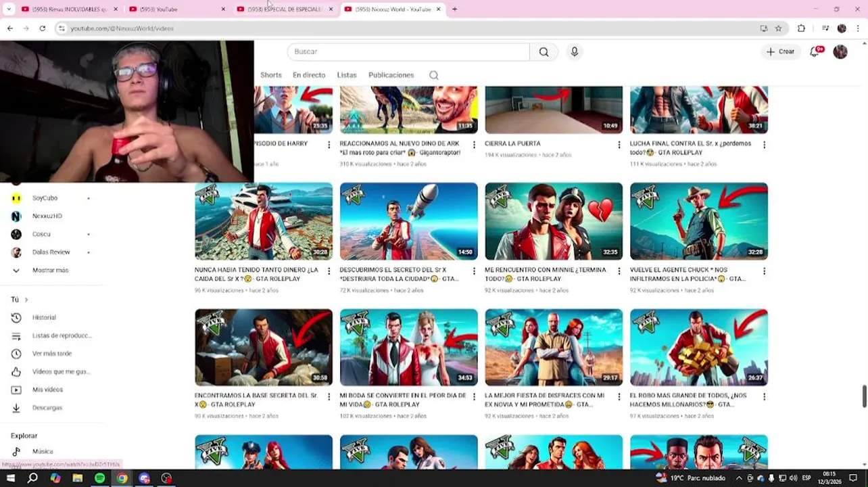This screenshot has width=868, height=487.
Task: Open EL ROBO MAS GRANDE gold thumbnail
Action: 698,348
